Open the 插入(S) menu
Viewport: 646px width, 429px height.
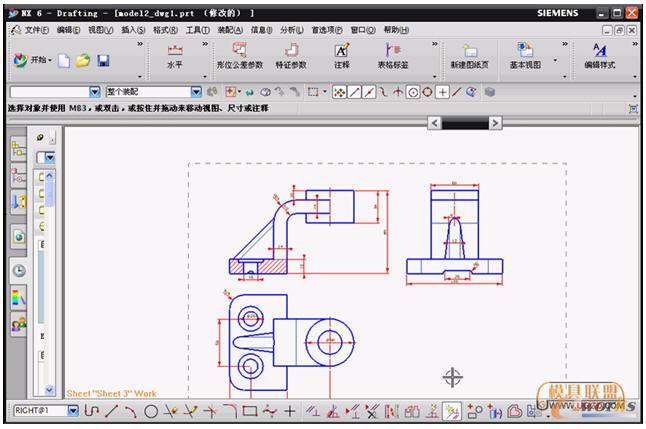[132, 30]
